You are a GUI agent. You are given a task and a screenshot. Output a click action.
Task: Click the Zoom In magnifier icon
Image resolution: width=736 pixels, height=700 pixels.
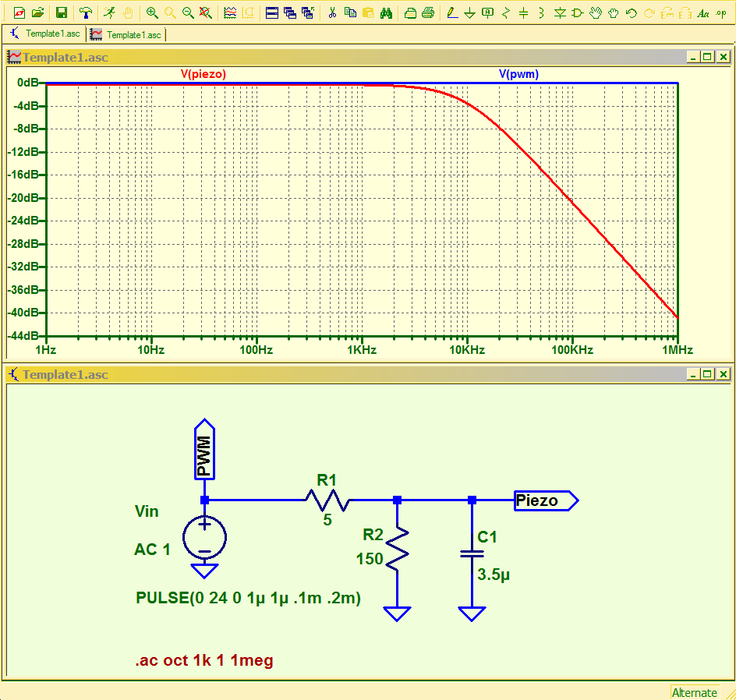click(152, 13)
